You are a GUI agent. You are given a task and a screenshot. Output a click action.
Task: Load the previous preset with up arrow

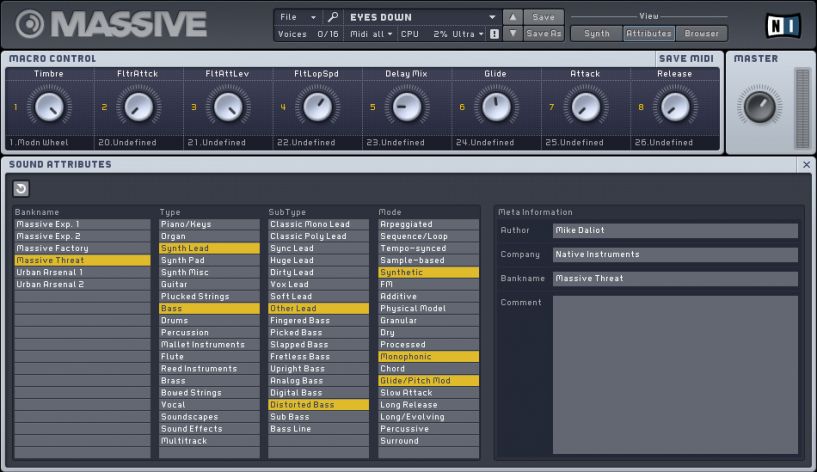pos(513,17)
